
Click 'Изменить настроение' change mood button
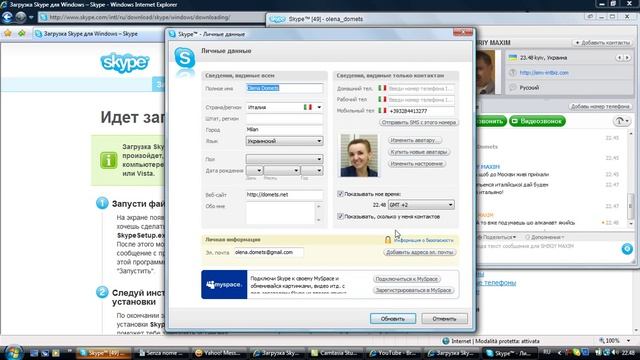tap(417, 164)
